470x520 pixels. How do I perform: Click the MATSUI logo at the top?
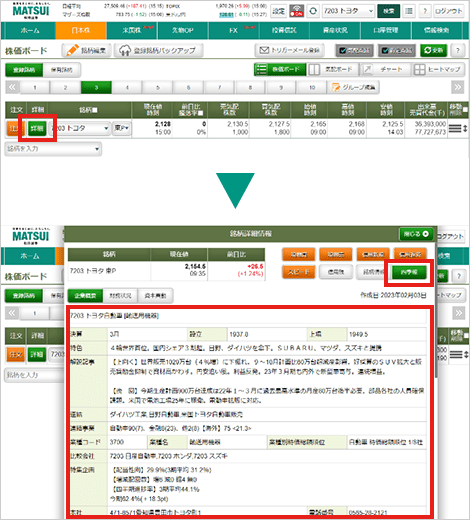click(31, 11)
